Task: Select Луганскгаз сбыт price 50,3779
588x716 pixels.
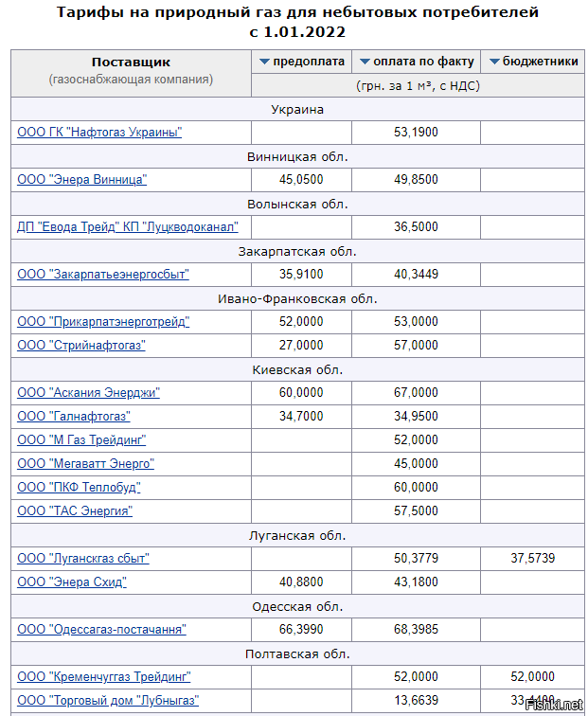Action: pos(416,559)
